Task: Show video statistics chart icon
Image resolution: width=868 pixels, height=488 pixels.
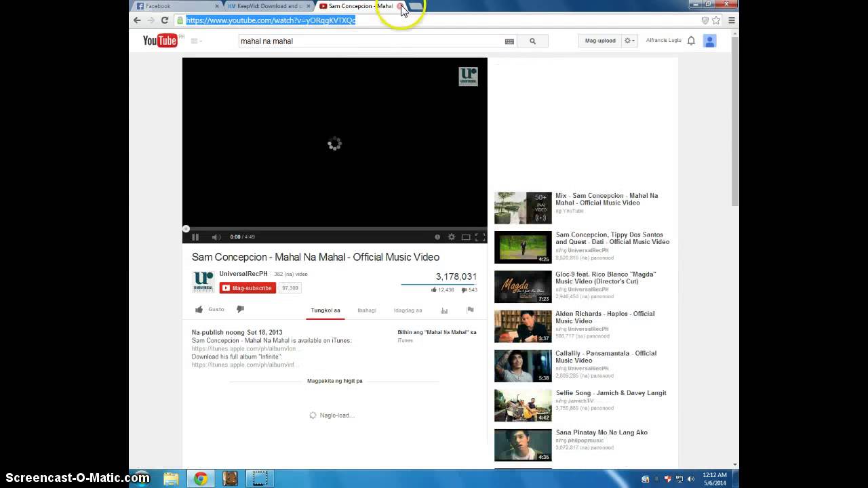Action: (x=444, y=310)
